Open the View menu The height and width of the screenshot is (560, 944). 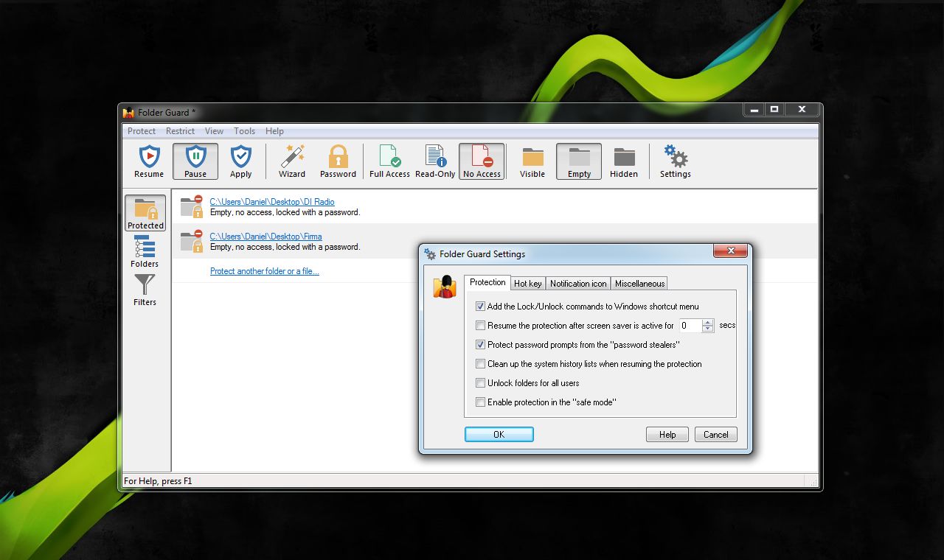click(x=215, y=131)
